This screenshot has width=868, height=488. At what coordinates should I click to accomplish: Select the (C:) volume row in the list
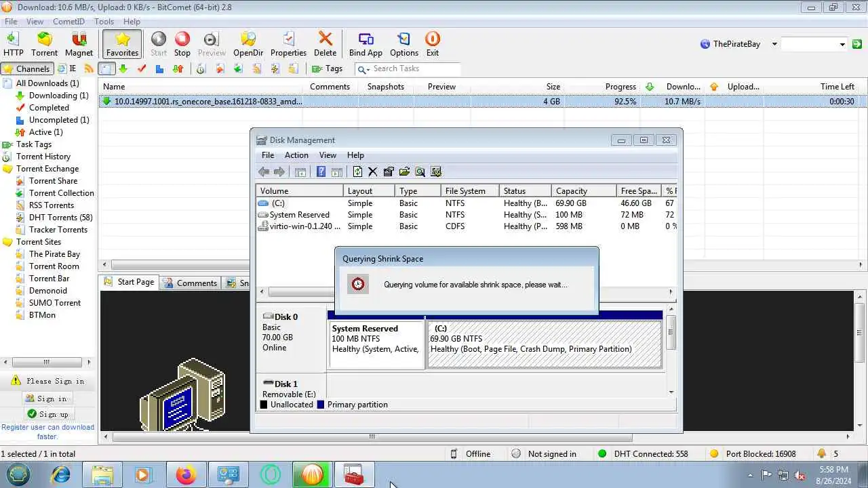466,203
